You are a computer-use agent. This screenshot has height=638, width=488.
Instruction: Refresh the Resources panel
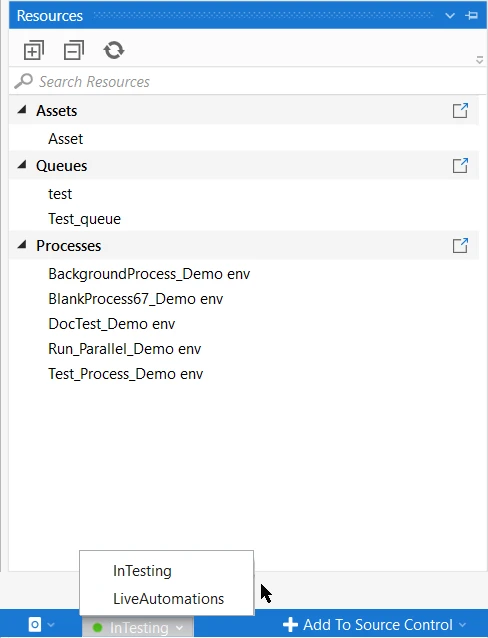point(114,50)
